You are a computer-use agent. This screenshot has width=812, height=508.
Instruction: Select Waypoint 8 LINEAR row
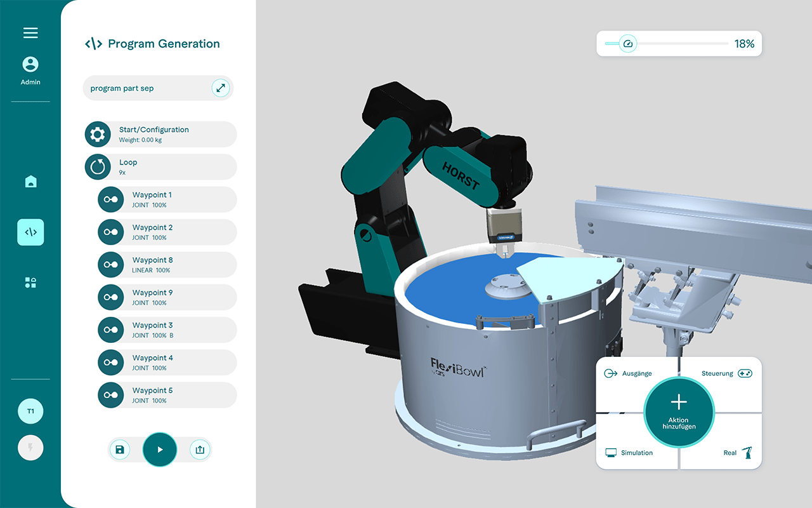pyautogui.click(x=167, y=265)
